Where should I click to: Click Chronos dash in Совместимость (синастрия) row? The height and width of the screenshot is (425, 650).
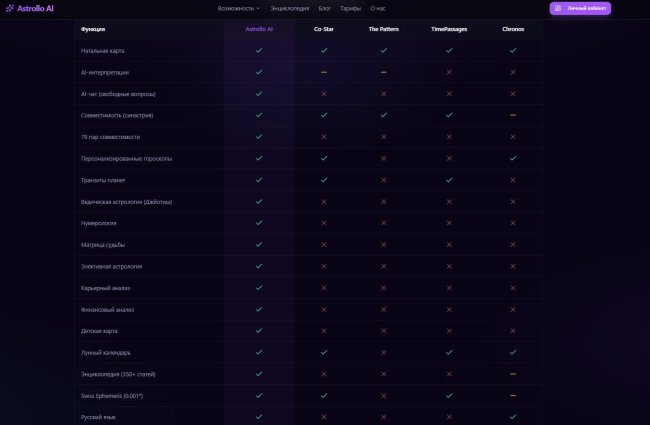click(x=513, y=115)
